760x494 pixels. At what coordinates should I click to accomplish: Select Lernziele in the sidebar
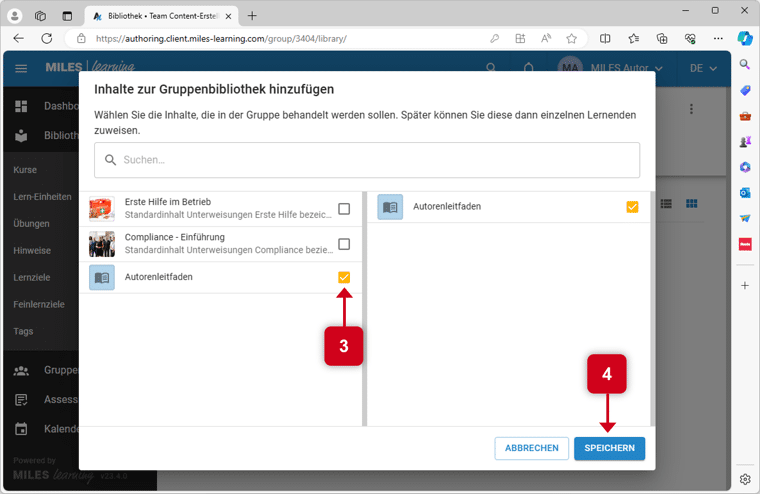click(32, 277)
